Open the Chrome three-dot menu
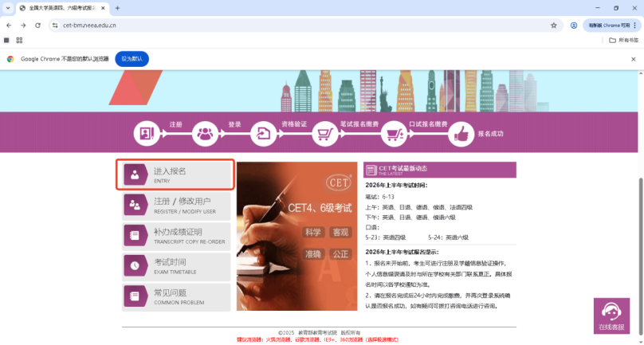This screenshot has height=345, width=644. 634,25
